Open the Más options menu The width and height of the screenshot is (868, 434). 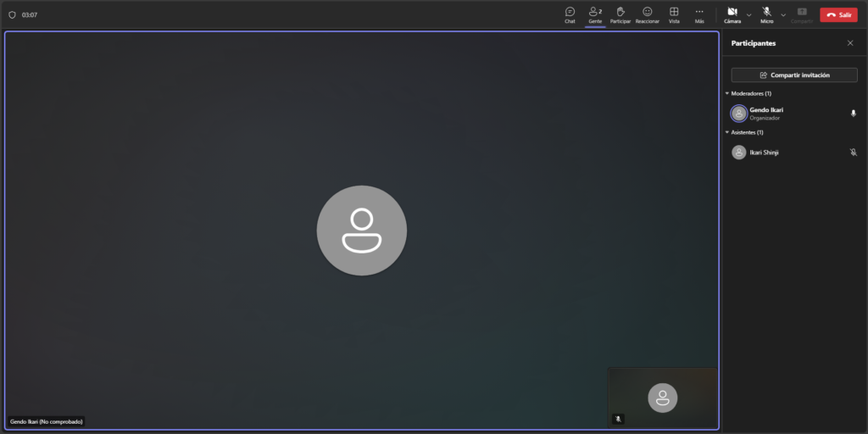coord(699,15)
